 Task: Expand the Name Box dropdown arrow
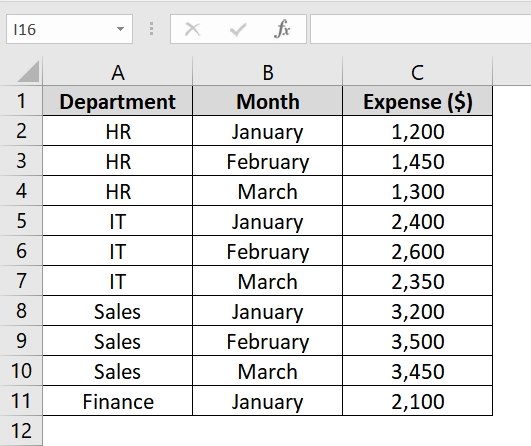[x=120, y=29]
